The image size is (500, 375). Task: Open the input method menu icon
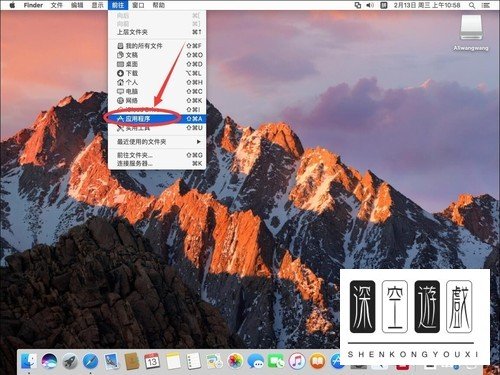[x=384, y=5]
